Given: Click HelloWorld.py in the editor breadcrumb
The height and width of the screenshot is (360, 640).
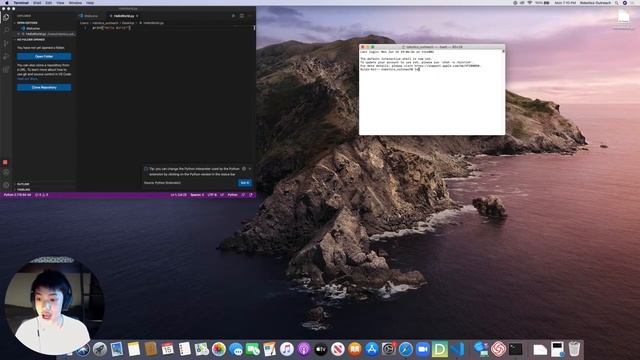Looking at the screenshot, I should click(152, 23).
